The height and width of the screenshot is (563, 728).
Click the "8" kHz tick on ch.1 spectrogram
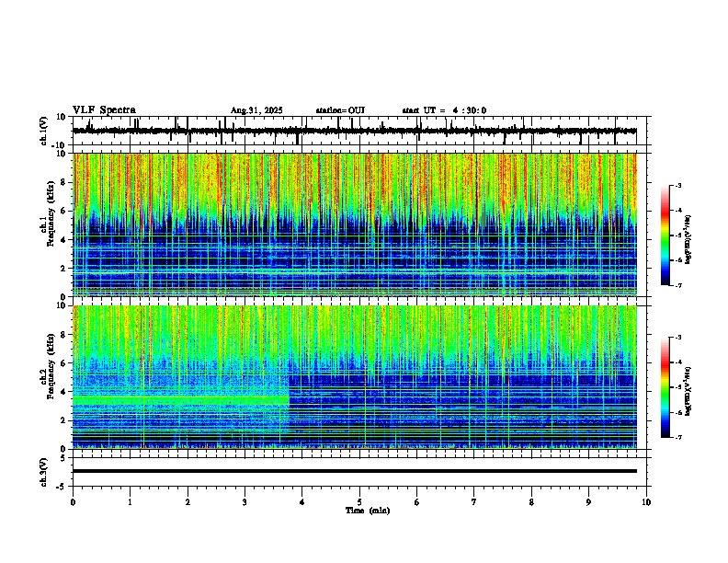[x=64, y=182]
